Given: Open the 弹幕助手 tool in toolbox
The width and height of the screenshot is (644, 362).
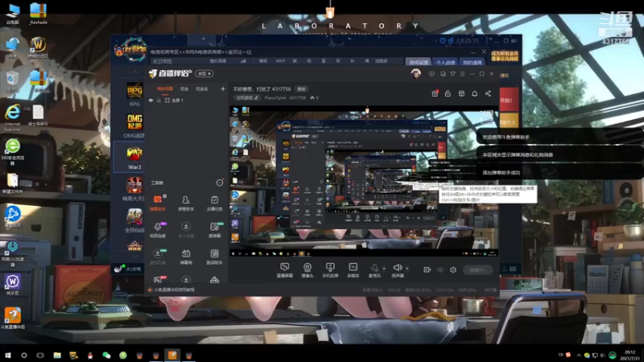Looking at the screenshot, I should pyautogui.click(x=158, y=204).
